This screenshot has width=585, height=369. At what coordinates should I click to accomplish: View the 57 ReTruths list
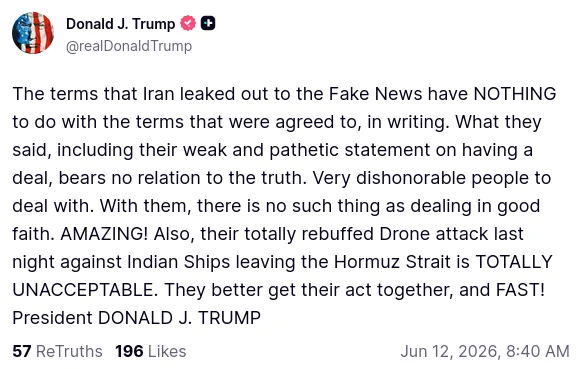point(57,351)
